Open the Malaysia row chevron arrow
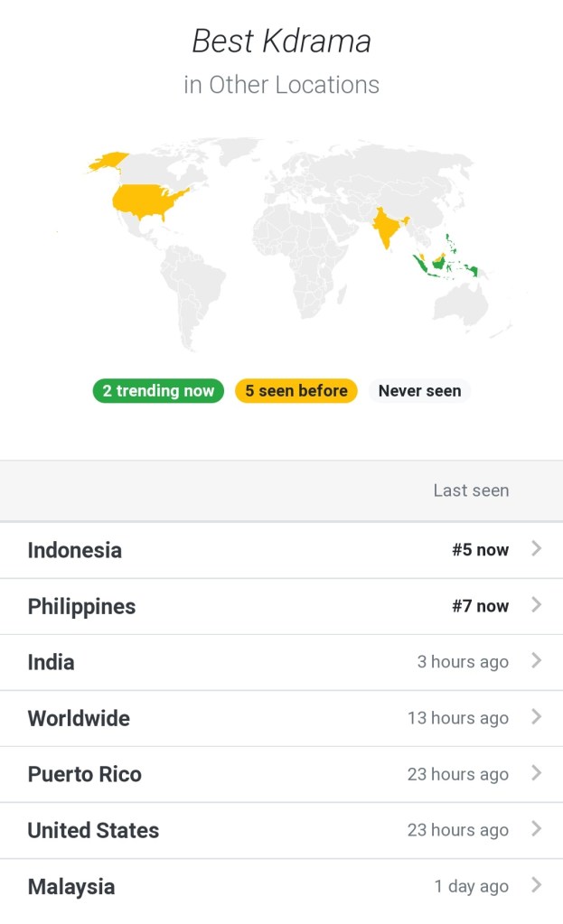Screen dimensions: 563x924 pos(536,884)
